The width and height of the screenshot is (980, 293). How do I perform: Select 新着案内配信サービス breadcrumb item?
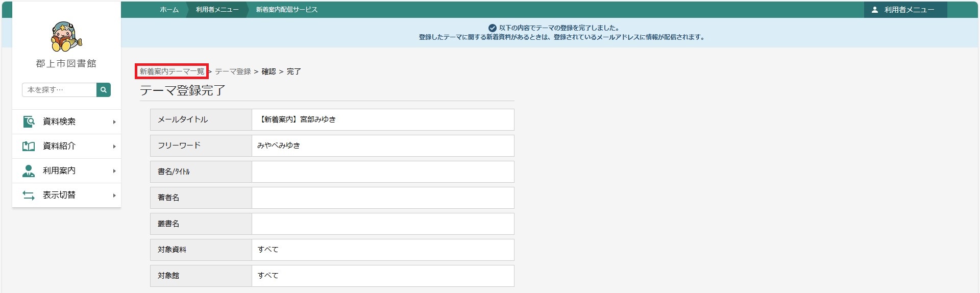tap(287, 10)
